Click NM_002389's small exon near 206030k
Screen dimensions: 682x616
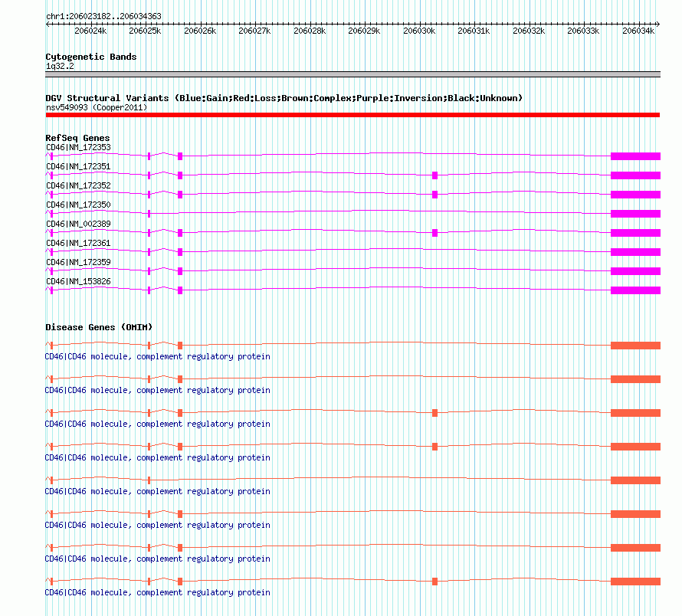pyautogui.click(x=434, y=233)
